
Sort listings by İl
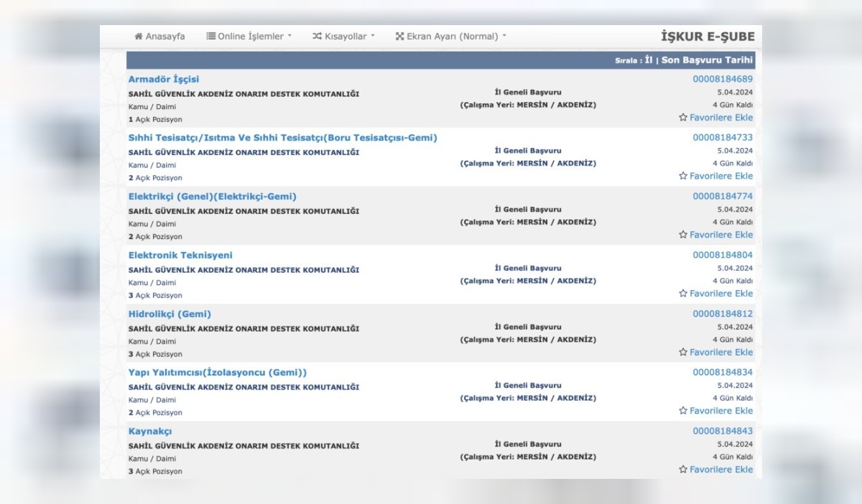649,60
